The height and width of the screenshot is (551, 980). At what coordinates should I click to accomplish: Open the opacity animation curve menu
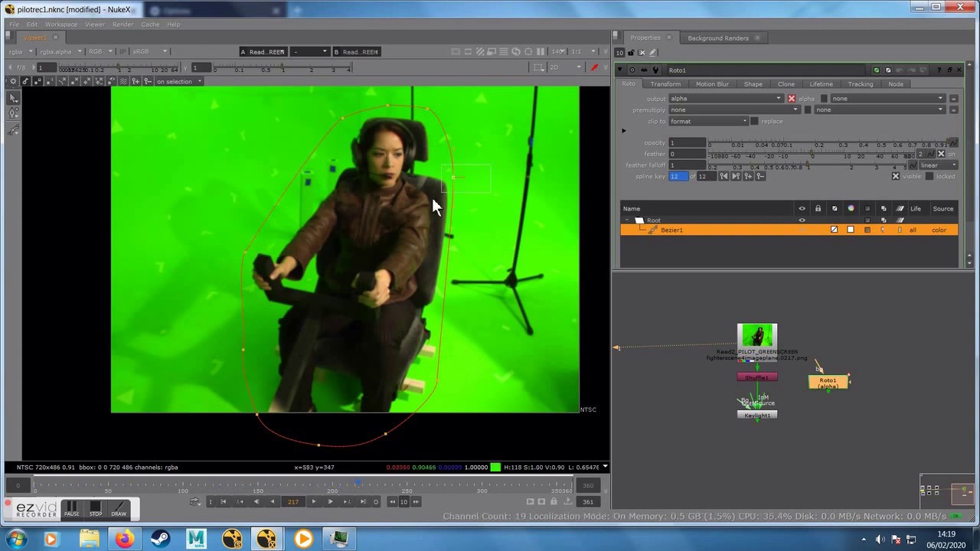coord(953,143)
